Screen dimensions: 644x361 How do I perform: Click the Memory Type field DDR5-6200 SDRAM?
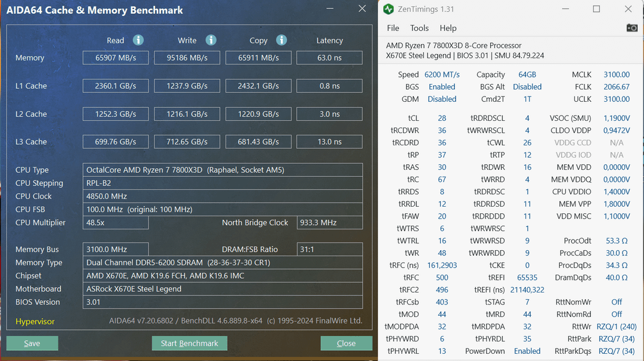pos(222,263)
